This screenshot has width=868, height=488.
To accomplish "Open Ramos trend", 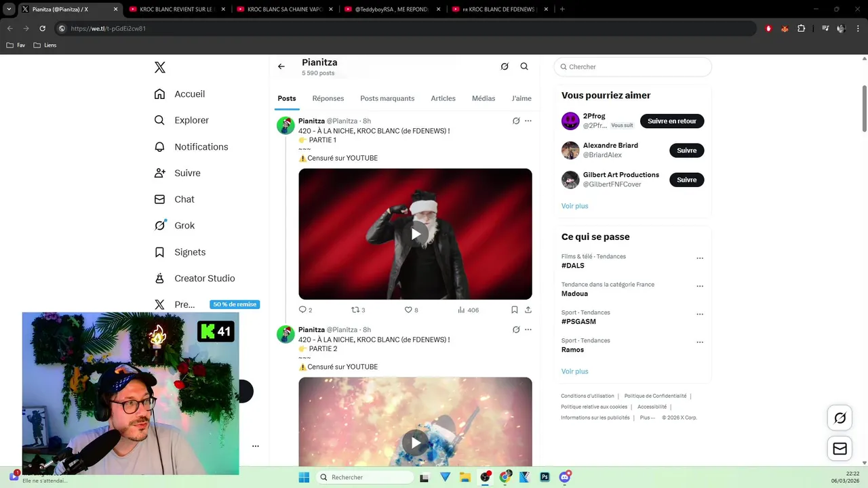I will [572, 350].
